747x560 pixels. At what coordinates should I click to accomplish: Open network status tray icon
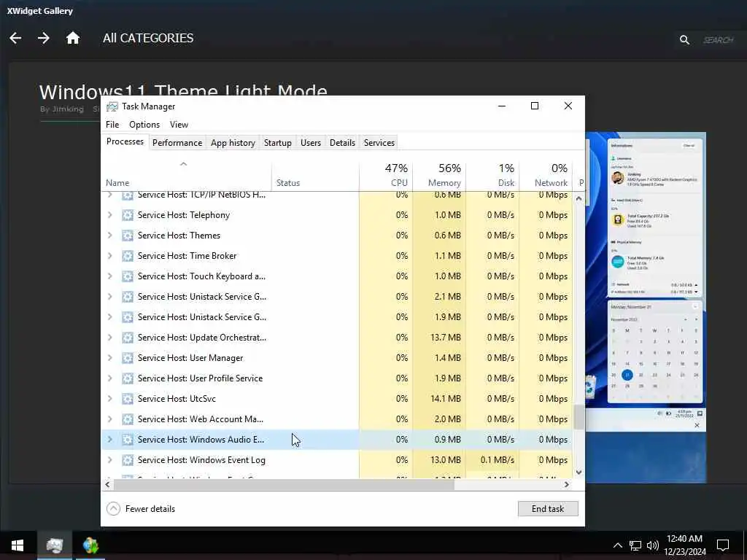tap(635, 545)
